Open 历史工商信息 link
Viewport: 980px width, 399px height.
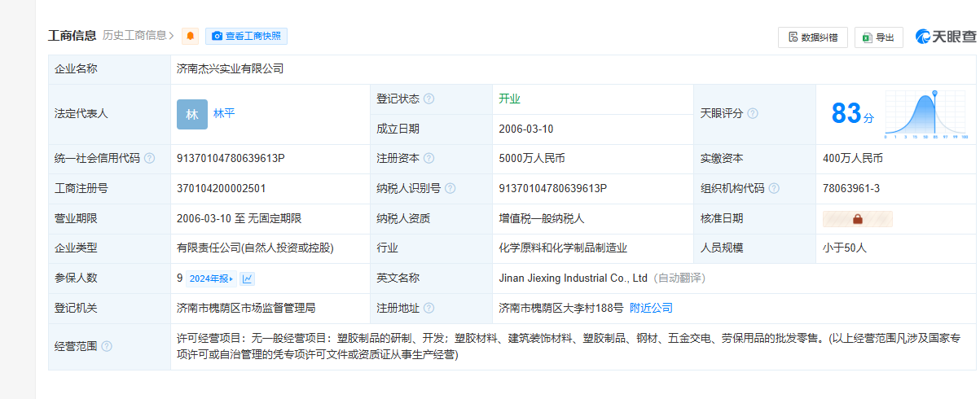click(x=138, y=35)
